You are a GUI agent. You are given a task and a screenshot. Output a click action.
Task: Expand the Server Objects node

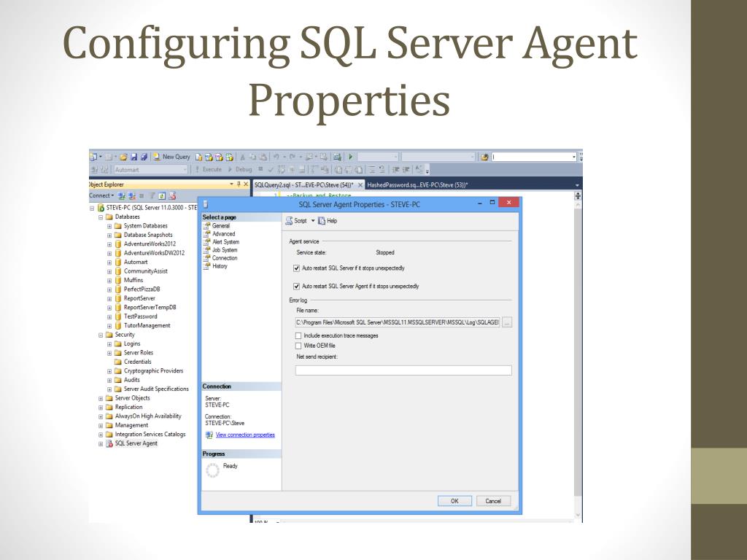click(x=101, y=399)
